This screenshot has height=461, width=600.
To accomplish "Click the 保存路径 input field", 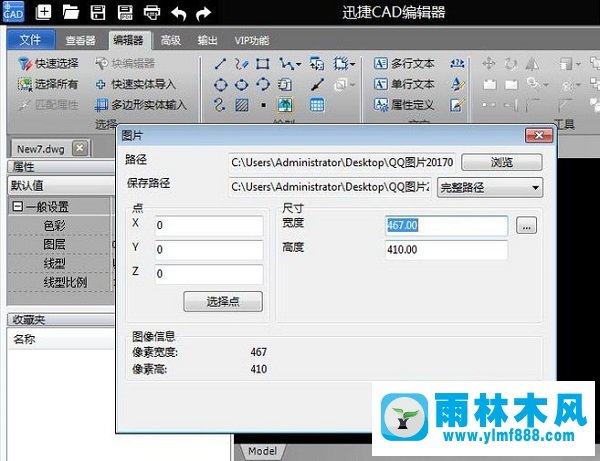I will pos(330,187).
